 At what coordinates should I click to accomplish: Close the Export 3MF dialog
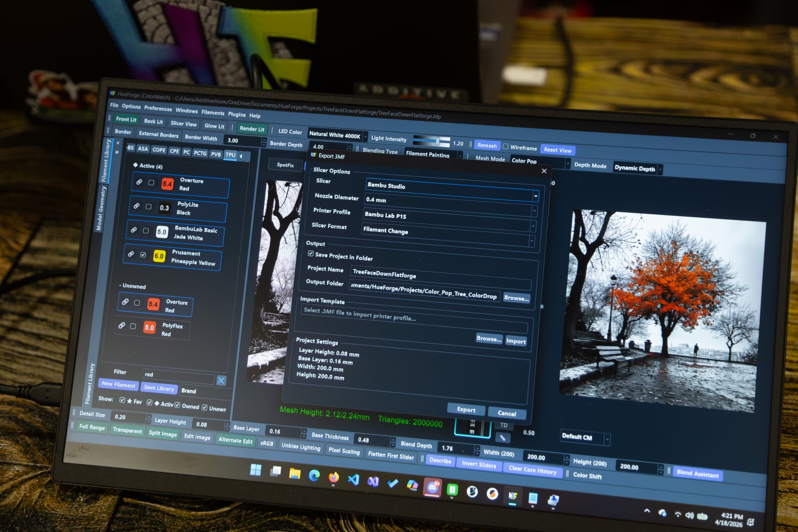(x=544, y=171)
